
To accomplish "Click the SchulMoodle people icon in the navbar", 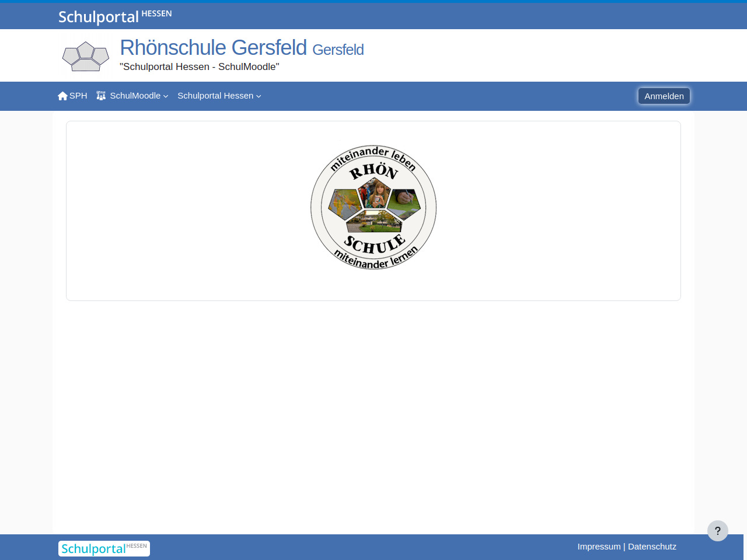I will (x=101, y=96).
